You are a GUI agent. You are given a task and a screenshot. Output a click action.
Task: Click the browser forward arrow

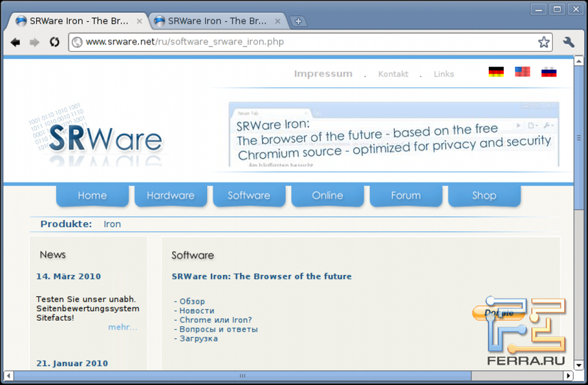[34, 42]
